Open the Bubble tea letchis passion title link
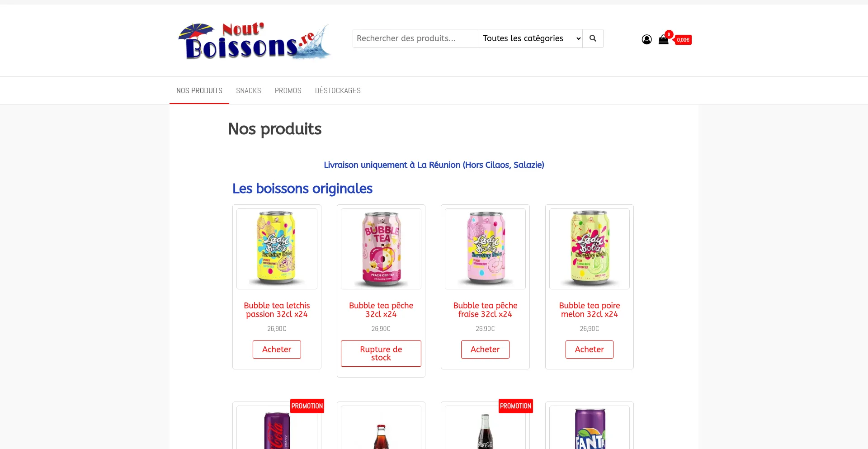The height and width of the screenshot is (449, 868). pos(277,310)
